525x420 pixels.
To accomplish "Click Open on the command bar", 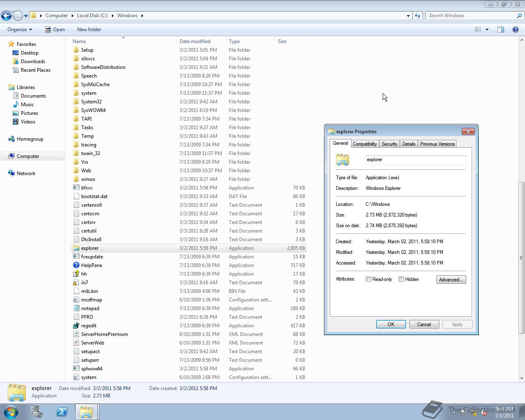I will [x=55, y=30].
